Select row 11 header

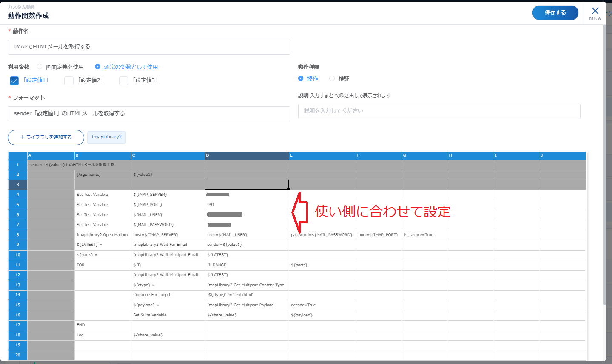tap(18, 265)
